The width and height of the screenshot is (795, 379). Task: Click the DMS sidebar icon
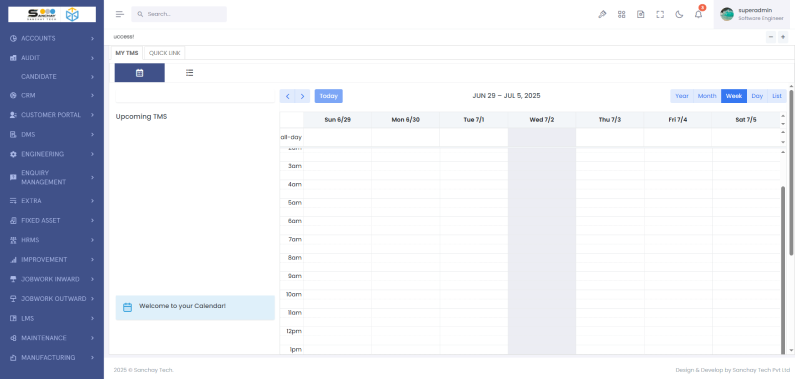coord(13,135)
